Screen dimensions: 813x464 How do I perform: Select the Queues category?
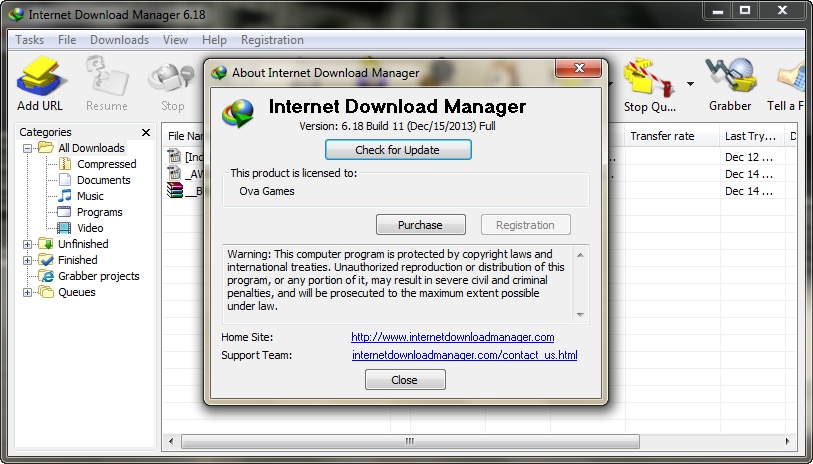click(77, 292)
